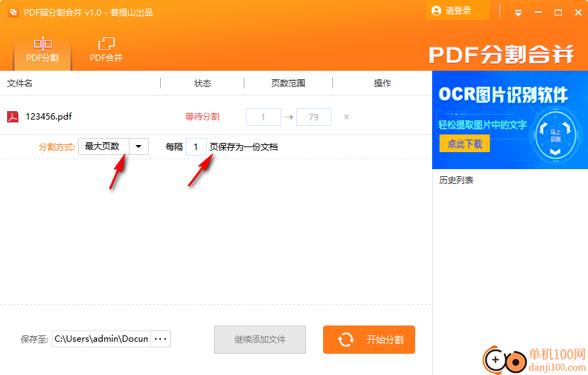The height and width of the screenshot is (375, 588).
Task: Click the end page field showing 79
Action: [314, 117]
